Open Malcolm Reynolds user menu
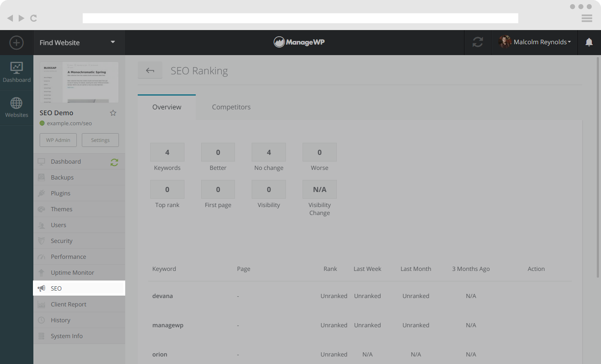The width and height of the screenshot is (601, 364). pos(535,42)
